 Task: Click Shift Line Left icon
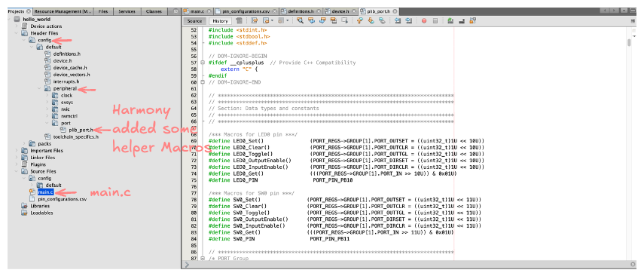pyautogui.click(x=398, y=20)
